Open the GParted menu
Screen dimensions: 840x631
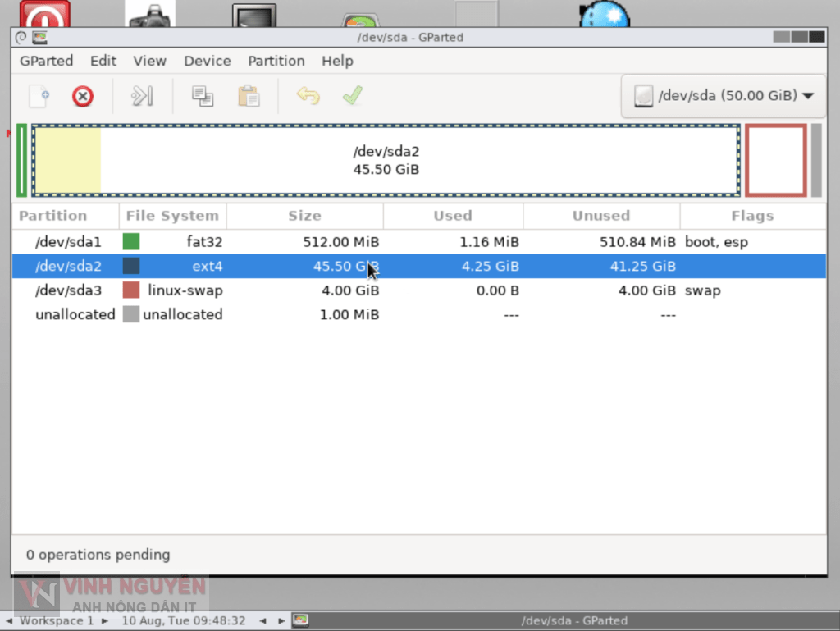click(x=46, y=61)
